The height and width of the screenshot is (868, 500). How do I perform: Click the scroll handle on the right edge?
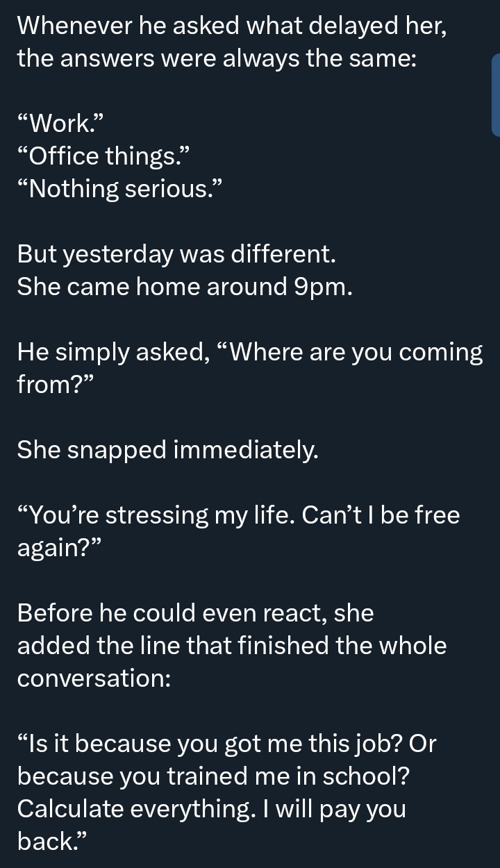tap(495, 95)
